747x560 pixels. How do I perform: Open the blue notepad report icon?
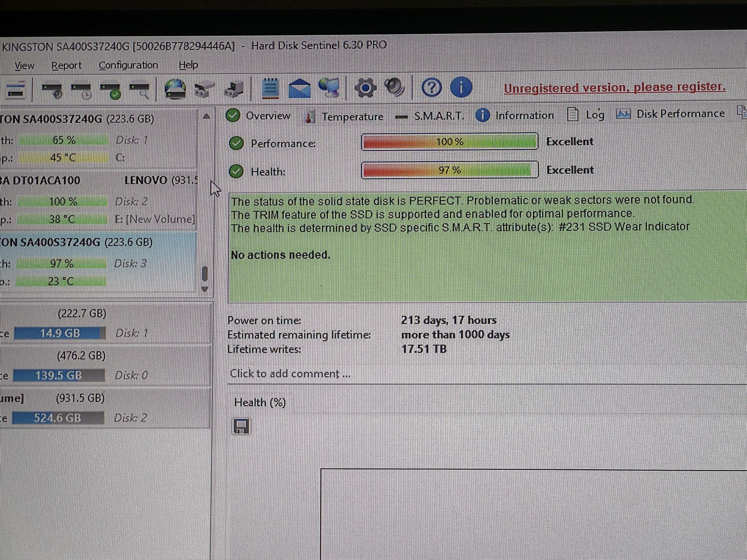(x=270, y=88)
